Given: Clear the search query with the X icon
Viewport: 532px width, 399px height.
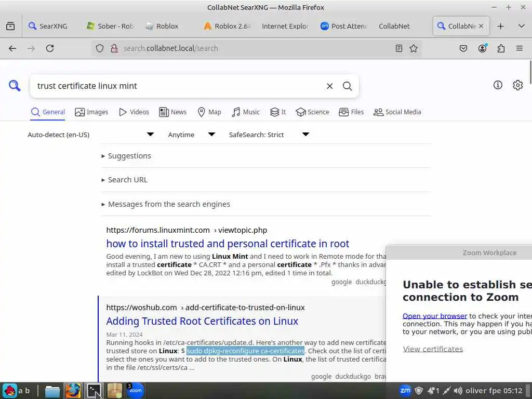Looking at the screenshot, I should tap(329, 86).
